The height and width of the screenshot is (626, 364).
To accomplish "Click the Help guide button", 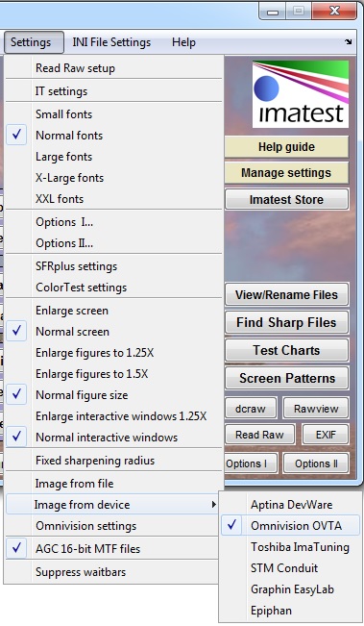I will pos(286,147).
